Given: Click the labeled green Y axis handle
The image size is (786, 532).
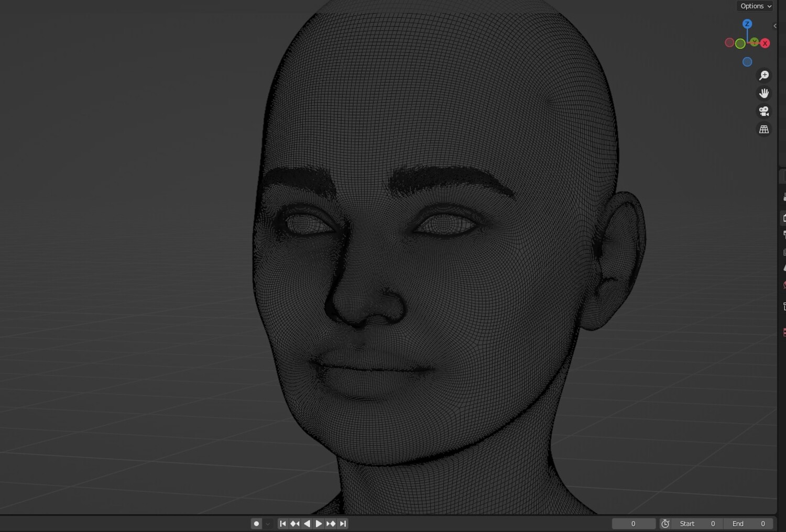Looking at the screenshot, I should point(754,42).
